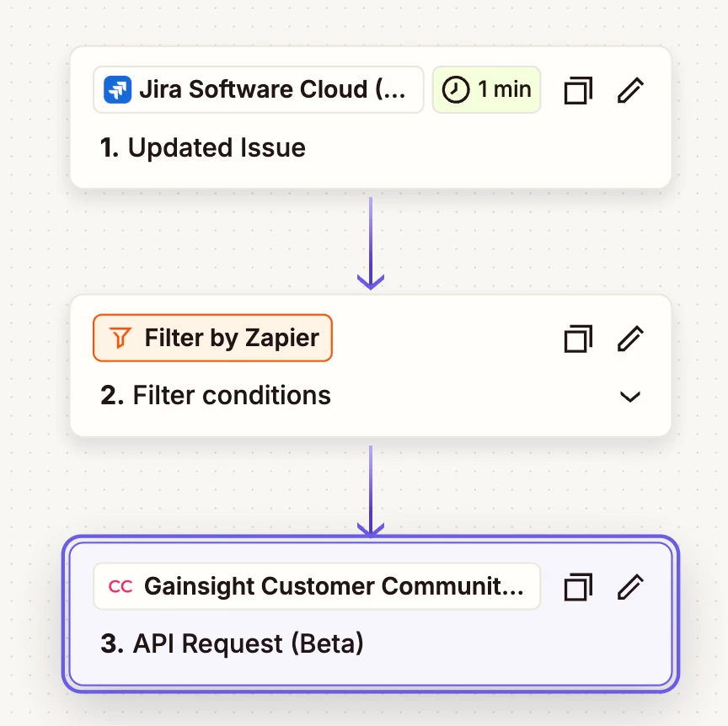The width and height of the screenshot is (728, 726).
Task: Duplicate the Filter conditions step
Action: [578, 339]
